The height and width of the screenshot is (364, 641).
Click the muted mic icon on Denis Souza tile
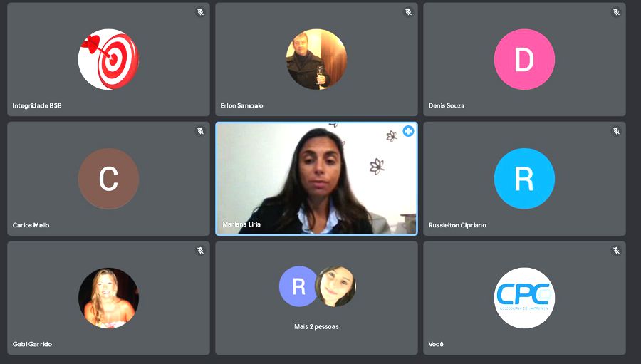(x=617, y=12)
